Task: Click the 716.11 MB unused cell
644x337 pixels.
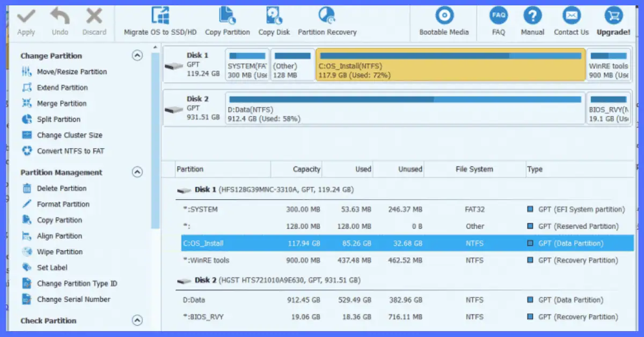Action: [406, 317]
